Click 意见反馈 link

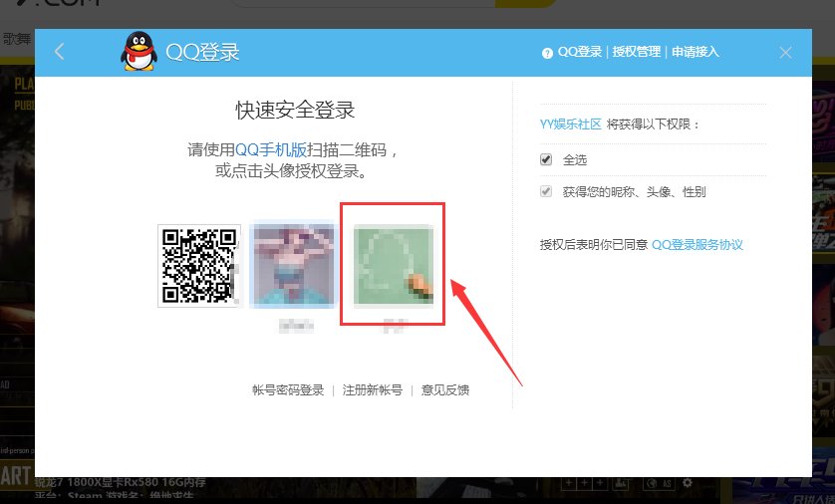(445, 390)
